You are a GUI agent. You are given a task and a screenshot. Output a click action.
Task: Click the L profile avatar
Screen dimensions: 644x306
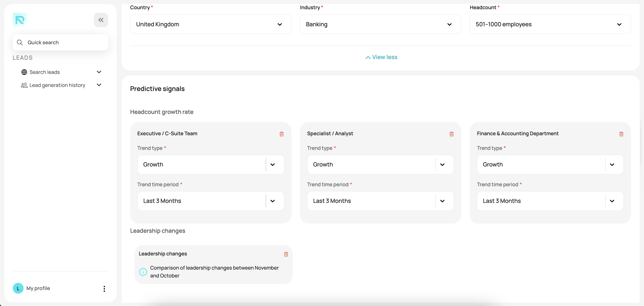coord(18,288)
